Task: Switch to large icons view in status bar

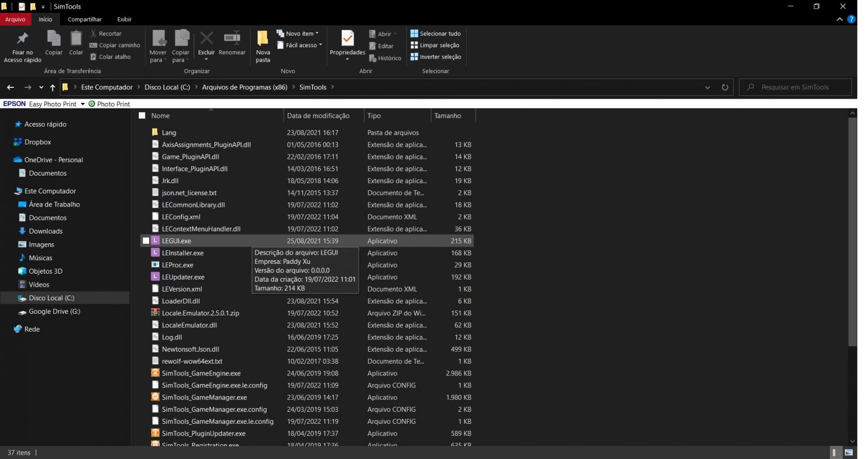Action: click(848, 452)
